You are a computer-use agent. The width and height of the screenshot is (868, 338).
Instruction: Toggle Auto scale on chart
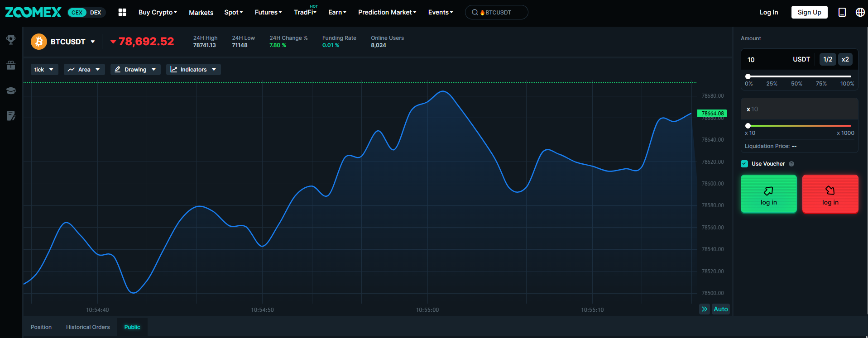[721, 309]
